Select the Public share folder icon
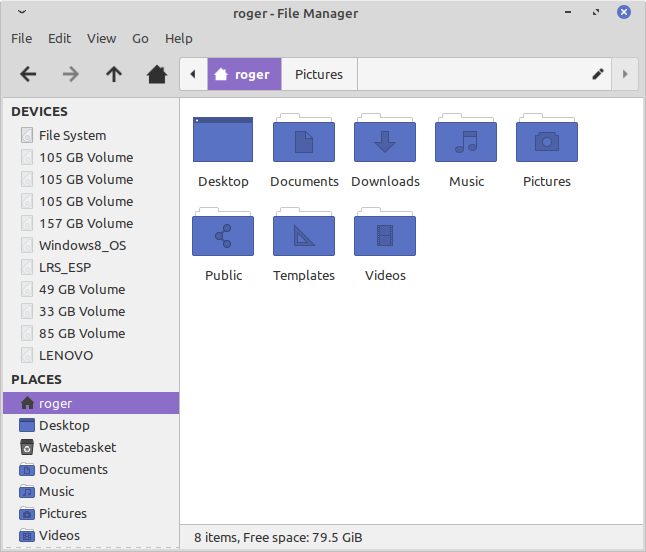This screenshot has height=552, width=646. coord(223,234)
